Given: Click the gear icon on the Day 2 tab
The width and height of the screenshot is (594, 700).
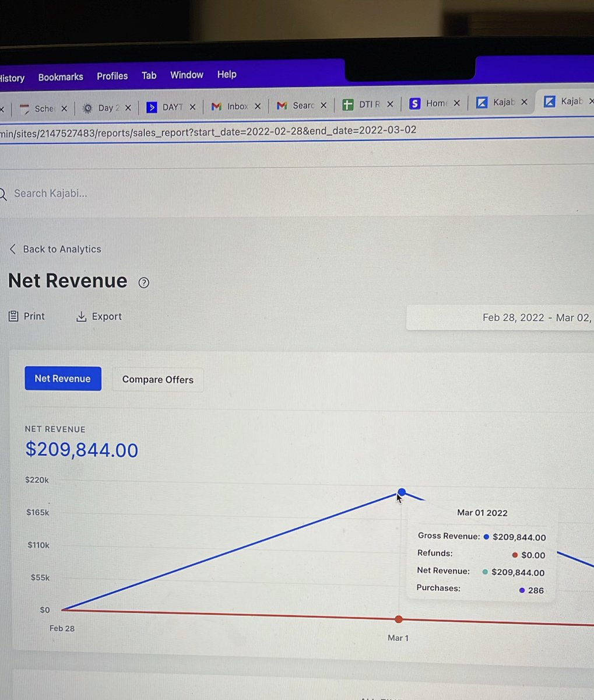Looking at the screenshot, I should click(87, 108).
